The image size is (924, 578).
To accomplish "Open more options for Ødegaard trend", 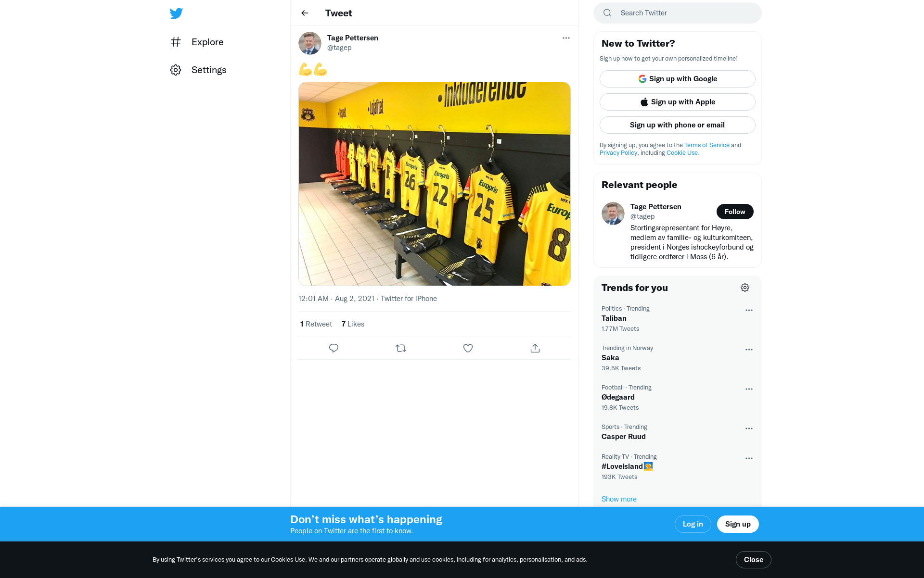I will point(749,389).
